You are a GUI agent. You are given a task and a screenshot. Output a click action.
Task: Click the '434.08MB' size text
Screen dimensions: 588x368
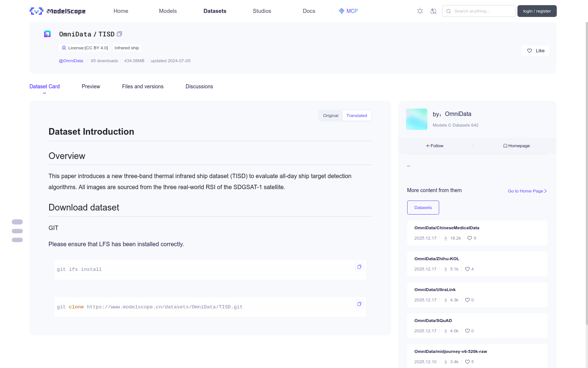134,61
